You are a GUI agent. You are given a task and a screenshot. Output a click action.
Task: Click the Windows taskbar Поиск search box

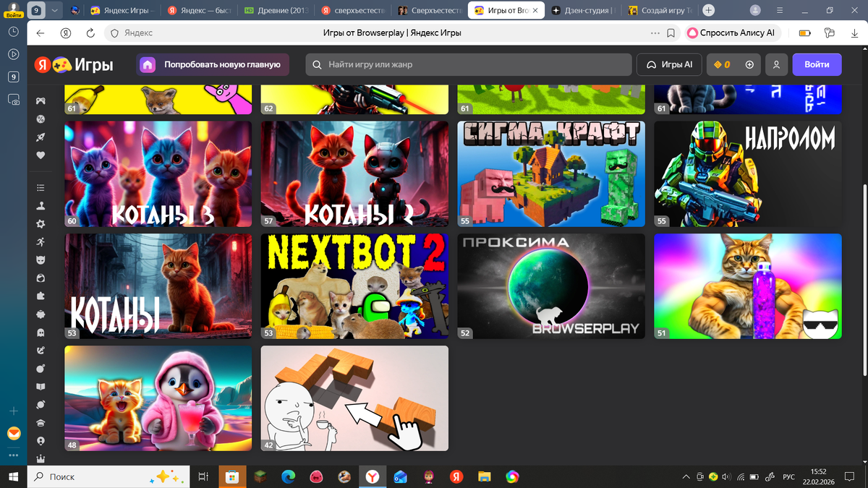(x=109, y=476)
